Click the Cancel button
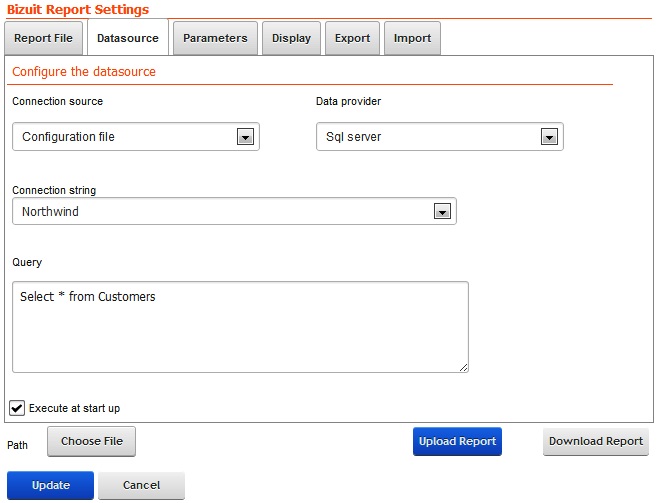The image size is (660, 503). [x=141, y=485]
